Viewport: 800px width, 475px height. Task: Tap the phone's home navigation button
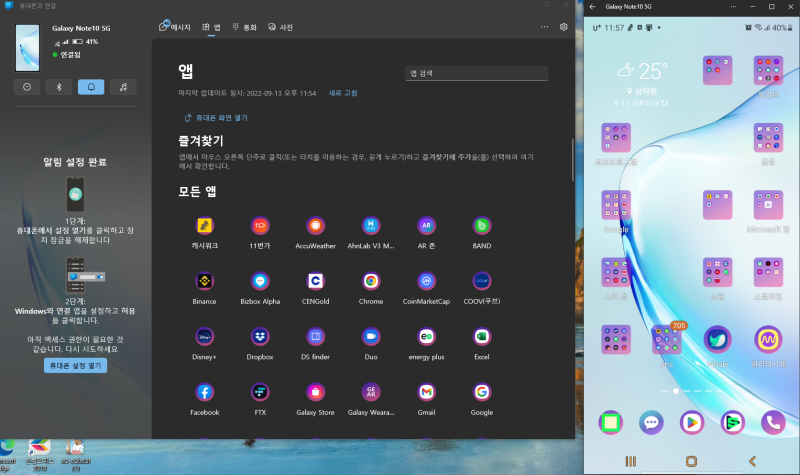pyautogui.click(x=691, y=461)
